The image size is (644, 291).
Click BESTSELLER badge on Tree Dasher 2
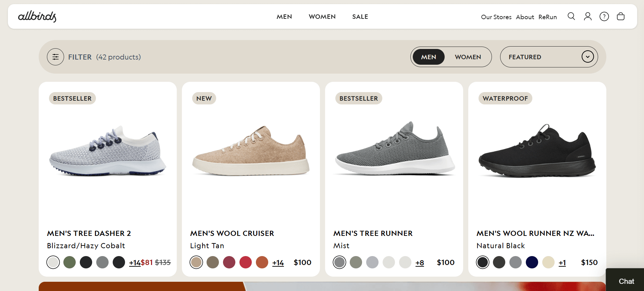(x=72, y=98)
